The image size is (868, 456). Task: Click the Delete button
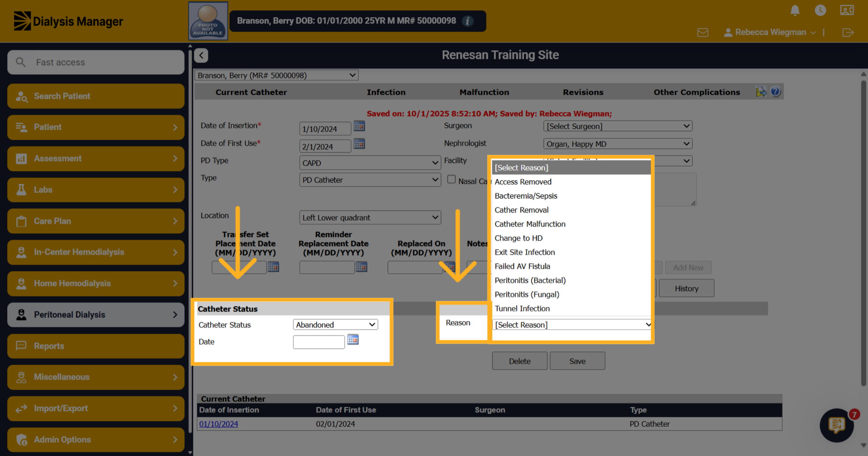tap(520, 361)
